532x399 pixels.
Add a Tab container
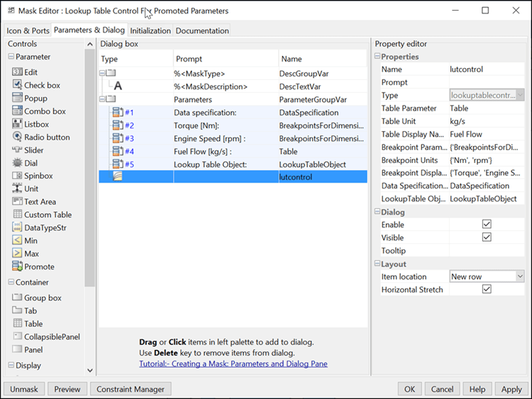tap(24, 310)
